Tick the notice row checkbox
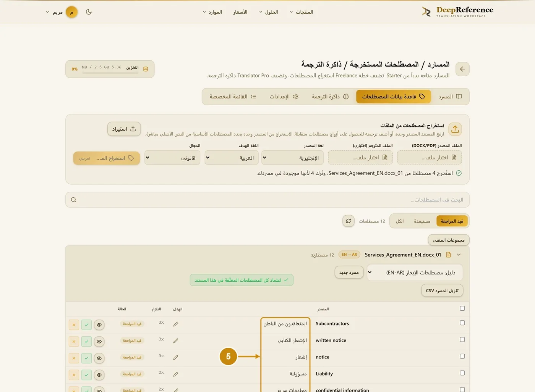The width and height of the screenshot is (535, 392). pos(462,356)
